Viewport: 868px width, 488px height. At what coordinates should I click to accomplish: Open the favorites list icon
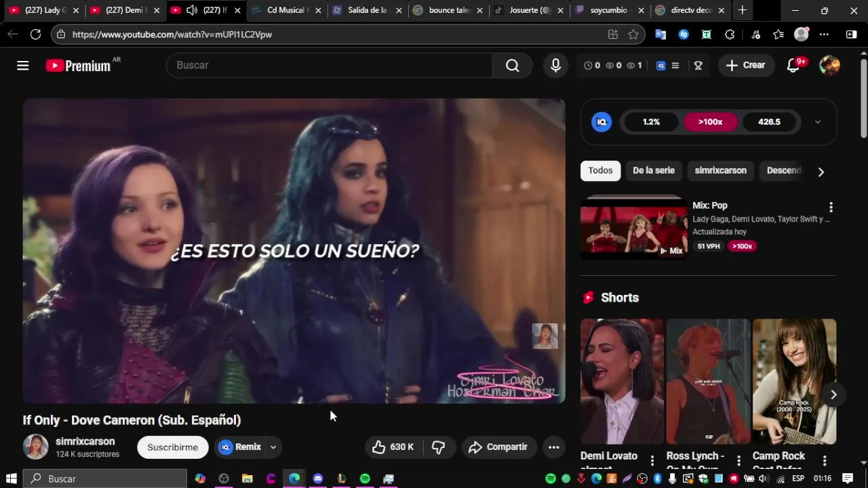click(x=778, y=35)
